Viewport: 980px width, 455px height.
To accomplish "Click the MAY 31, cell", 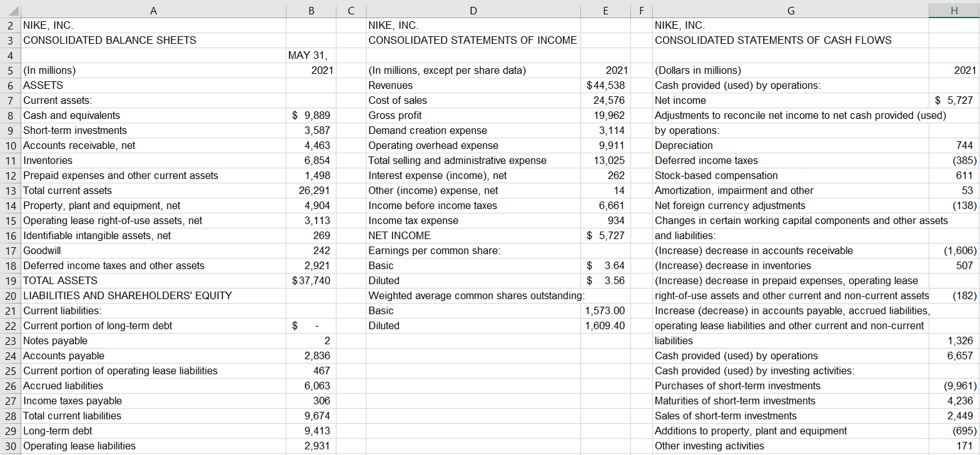I will 311,55.
